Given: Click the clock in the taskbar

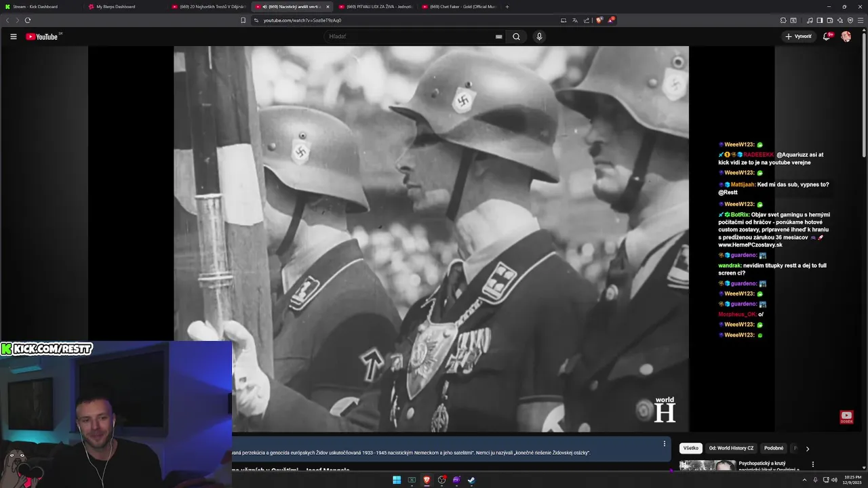Looking at the screenshot, I should pyautogui.click(x=853, y=480).
